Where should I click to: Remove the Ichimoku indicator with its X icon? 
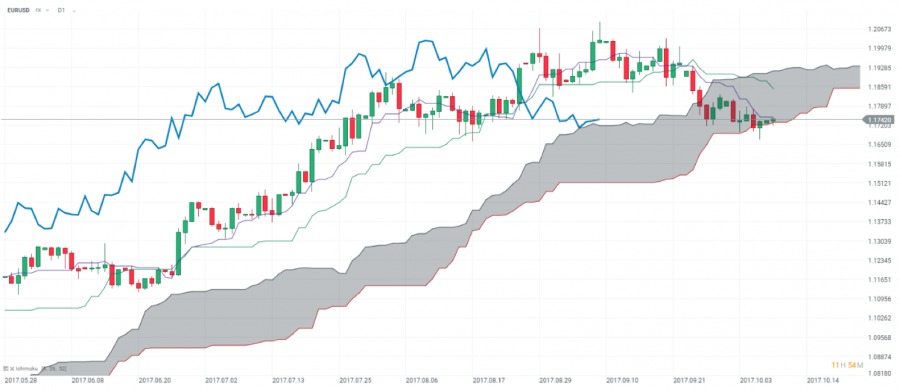[12, 368]
